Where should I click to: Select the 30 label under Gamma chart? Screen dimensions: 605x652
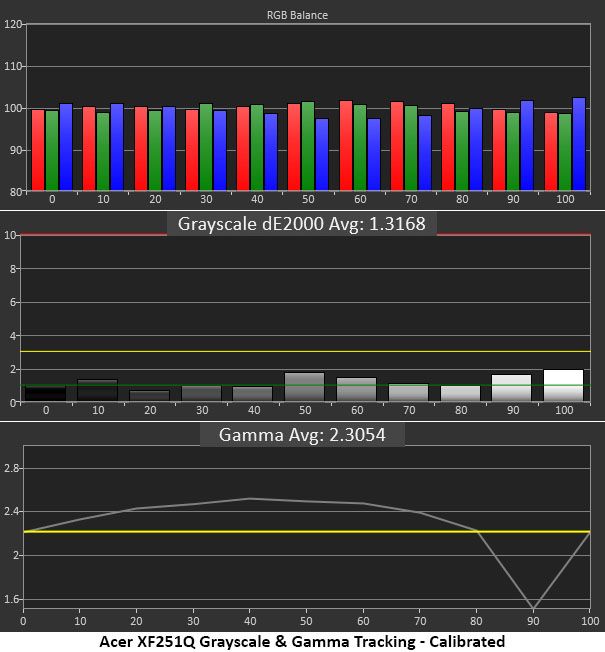(x=193, y=621)
